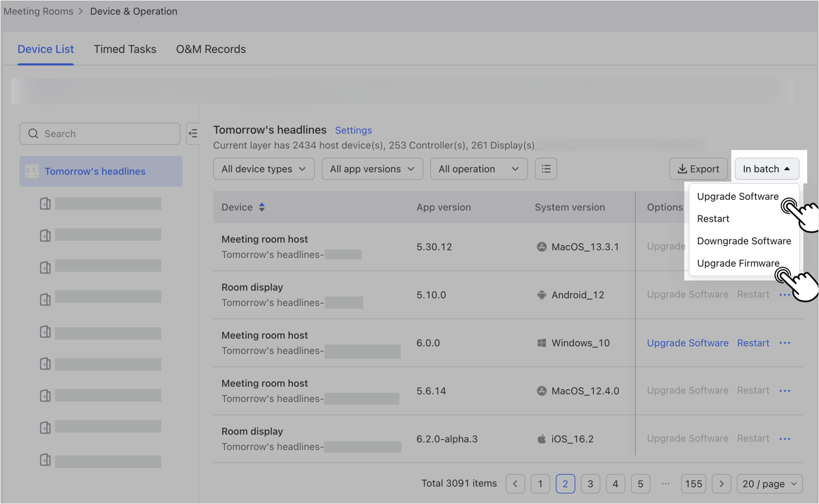Collapse the In batch dropdown

pyautogui.click(x=767, y=169)
